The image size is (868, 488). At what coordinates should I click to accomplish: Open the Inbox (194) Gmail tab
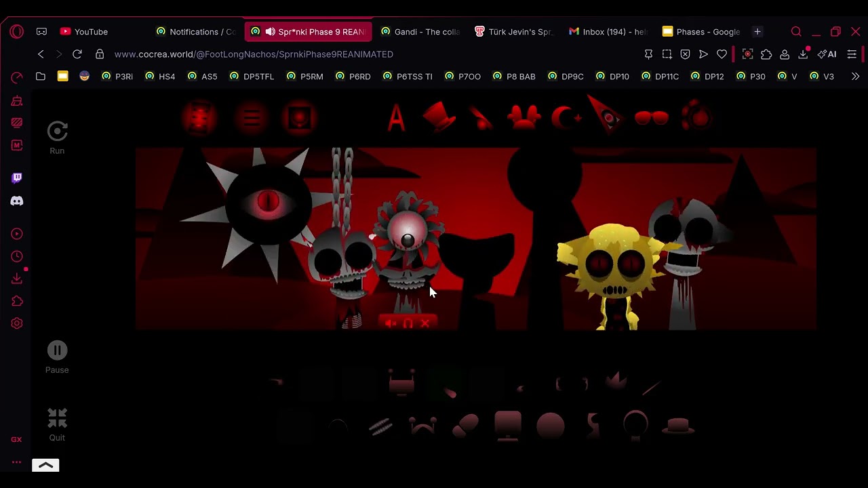click(608, 32)
